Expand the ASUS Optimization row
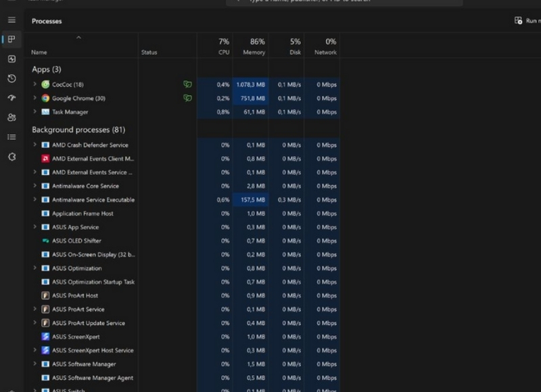The width and height of the screenshot is (541, 392). point(34,268)
